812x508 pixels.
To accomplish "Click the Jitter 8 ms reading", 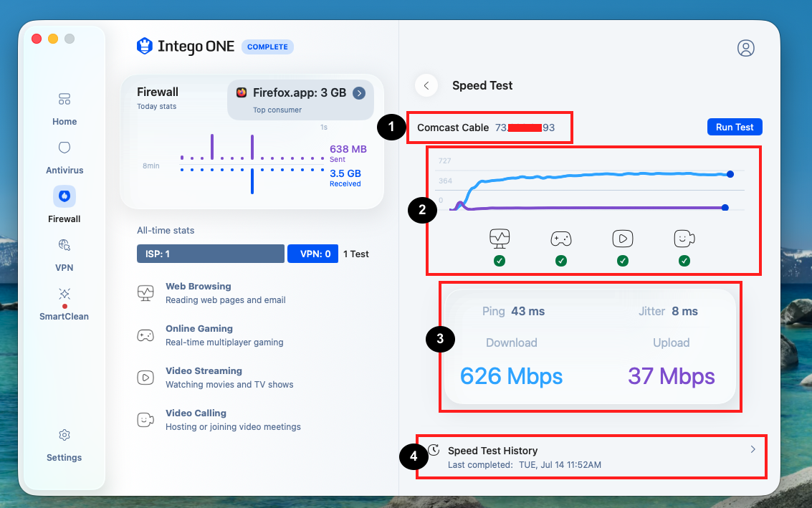I will pos(668,311).
